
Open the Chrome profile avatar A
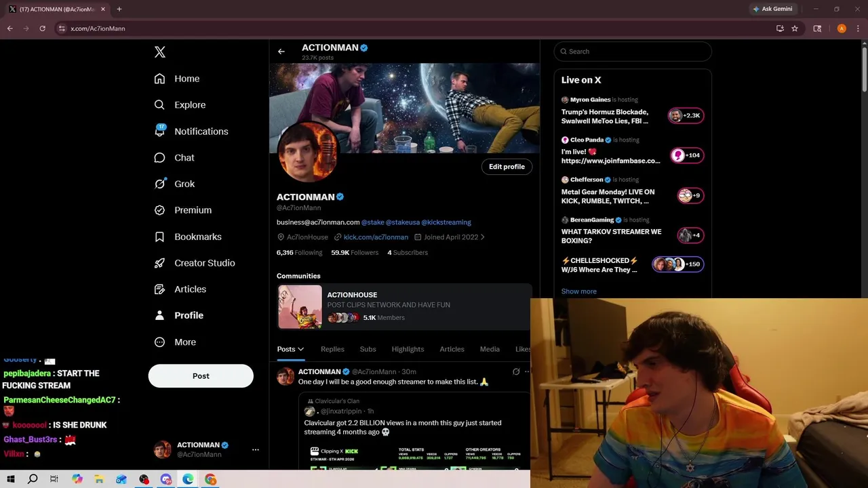pos(842,28)
